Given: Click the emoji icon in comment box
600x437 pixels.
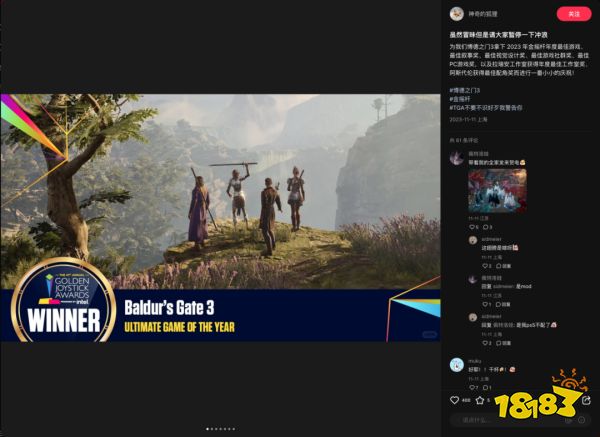Looking at the screenshot, I should pos(582,420).
